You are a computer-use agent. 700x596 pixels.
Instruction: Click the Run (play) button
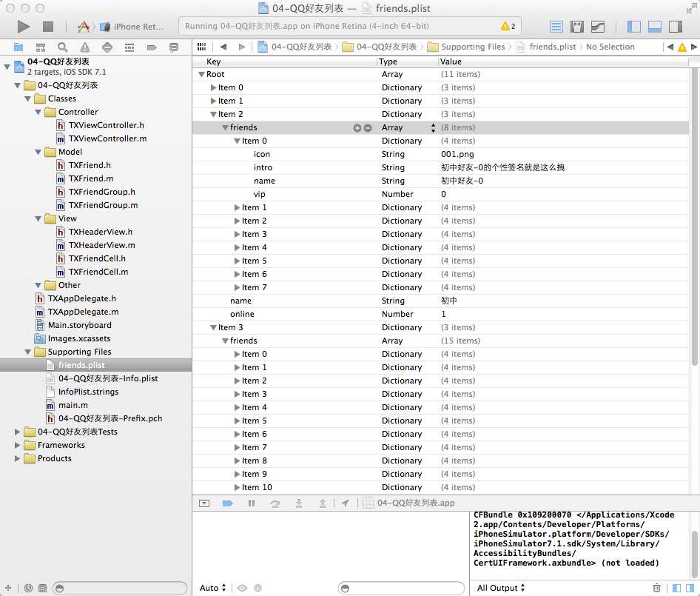(23, 27)
